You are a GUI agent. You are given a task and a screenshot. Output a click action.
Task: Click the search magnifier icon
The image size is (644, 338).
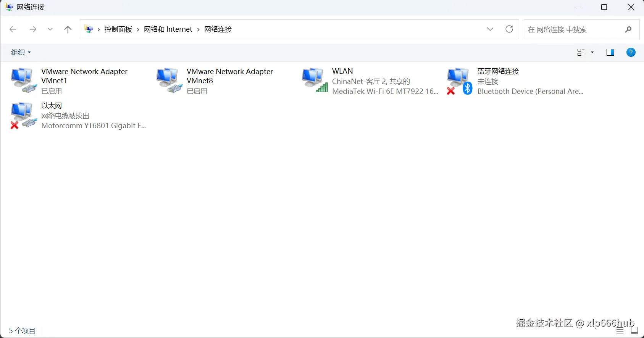point(628,29)
